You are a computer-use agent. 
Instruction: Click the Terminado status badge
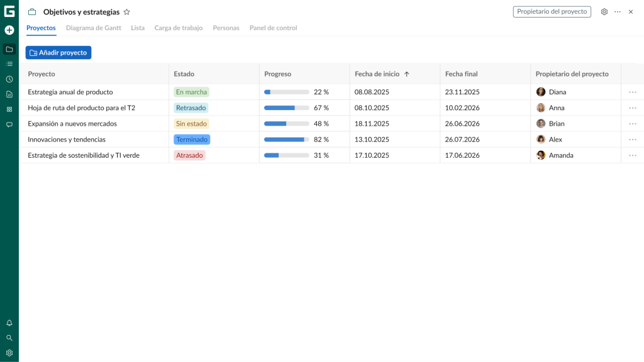click(x=192, y=140)
